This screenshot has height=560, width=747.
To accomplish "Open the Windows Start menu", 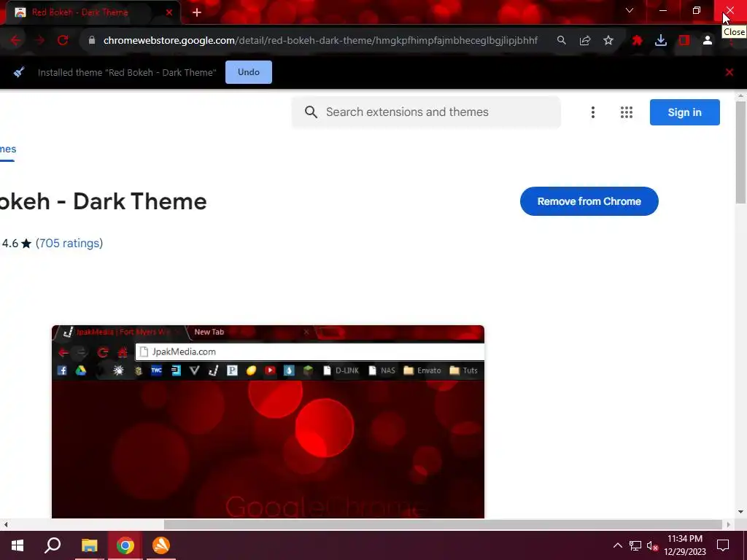I will [x=18, y=545].
